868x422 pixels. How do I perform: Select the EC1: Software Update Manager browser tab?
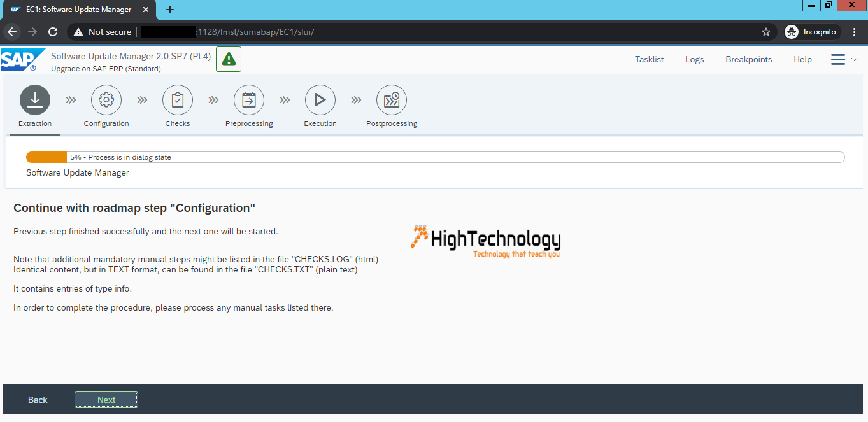point(80,10)
